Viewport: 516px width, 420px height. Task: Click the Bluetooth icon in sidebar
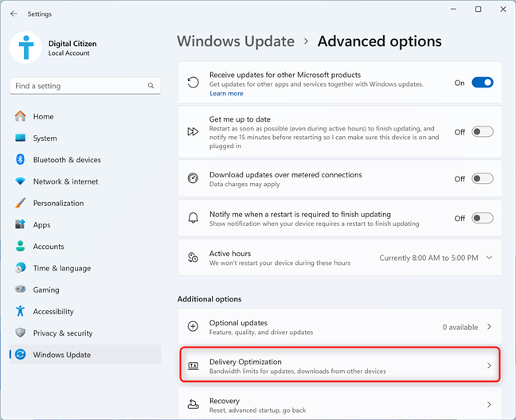point(21,160)
